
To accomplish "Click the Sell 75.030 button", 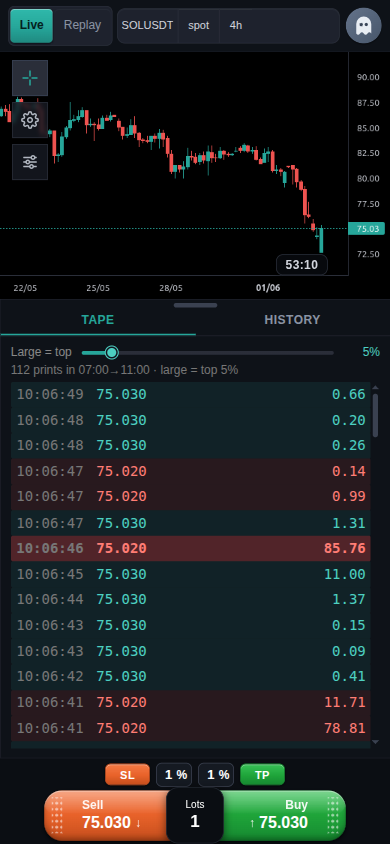I will pos(108,815).
